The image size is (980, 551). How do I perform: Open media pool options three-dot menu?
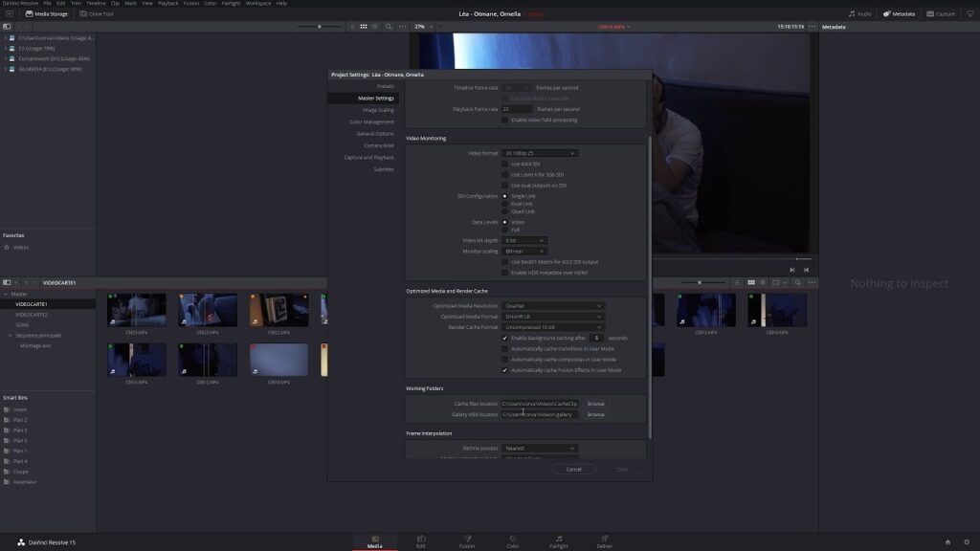click(812, 282)
